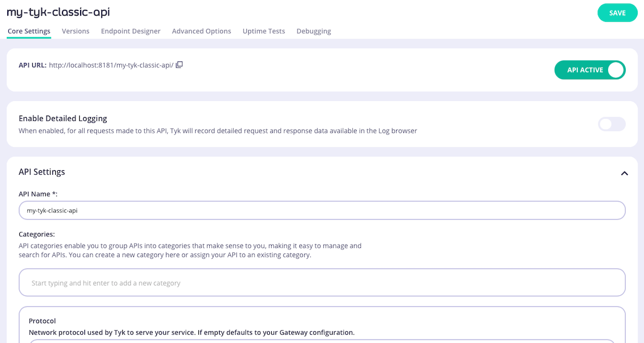Open the API URL link

coord(113,65)
